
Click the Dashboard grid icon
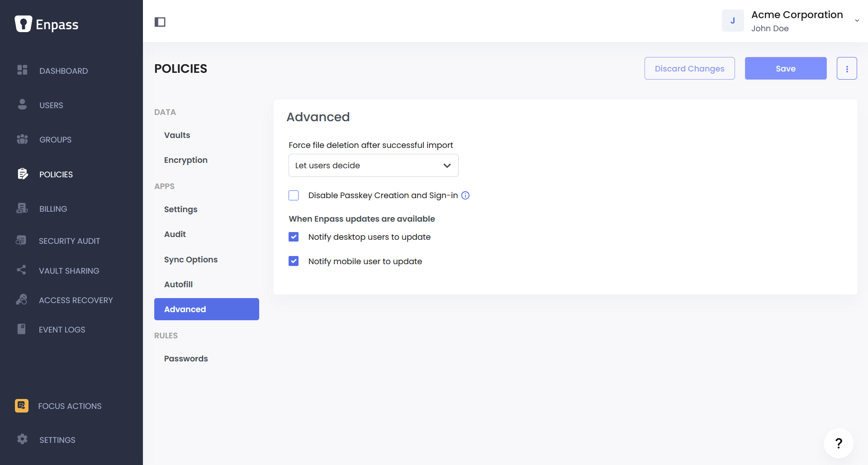point(22,70)
